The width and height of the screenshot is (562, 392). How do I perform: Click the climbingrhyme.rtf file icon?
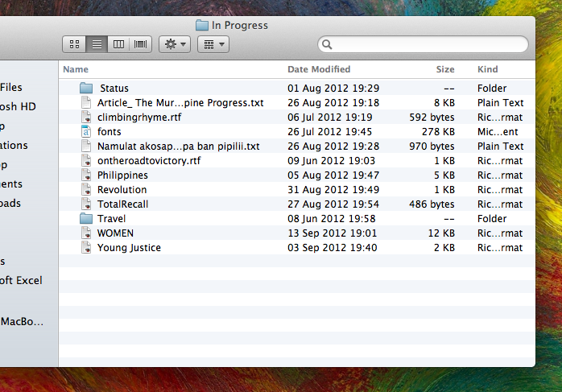coord(87,118)
